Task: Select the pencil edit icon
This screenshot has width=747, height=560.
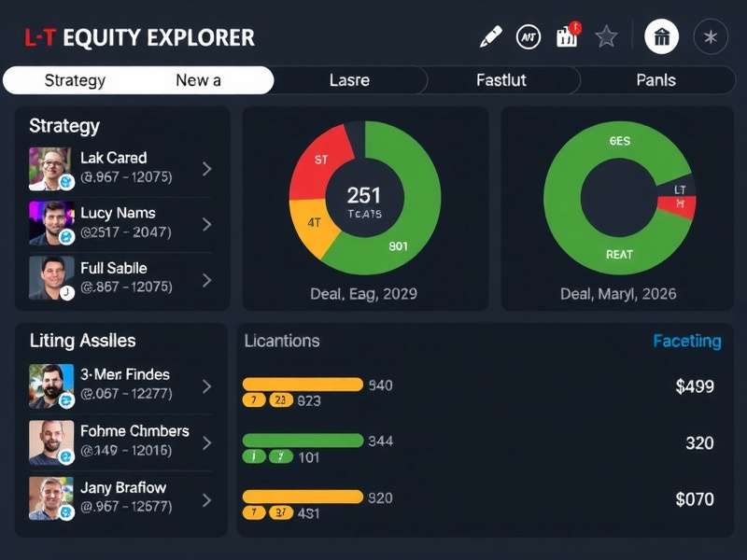Action: pos(489,35)
